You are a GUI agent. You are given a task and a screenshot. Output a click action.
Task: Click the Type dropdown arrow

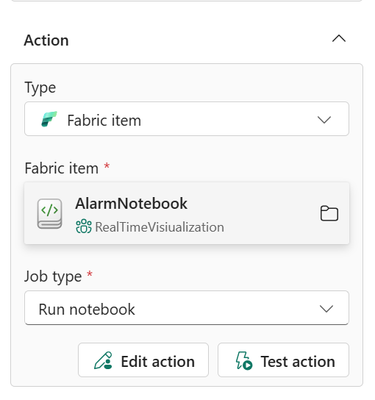point(324,120)
